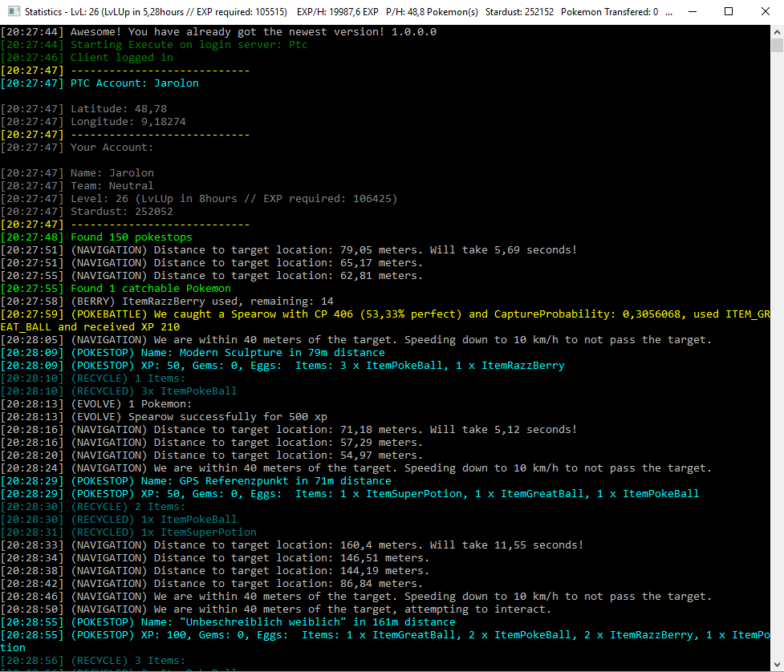784x672 pixels.
Task: Click the 'Found 1 catchable Pokemon' line
Action: [150, 289]
